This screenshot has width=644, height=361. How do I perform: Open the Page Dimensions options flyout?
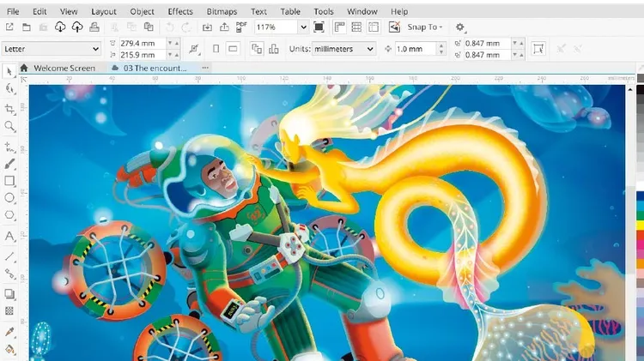194,49
